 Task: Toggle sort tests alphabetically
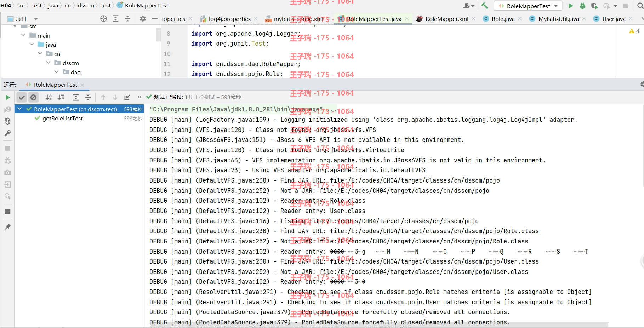click(x=49, y=97)
